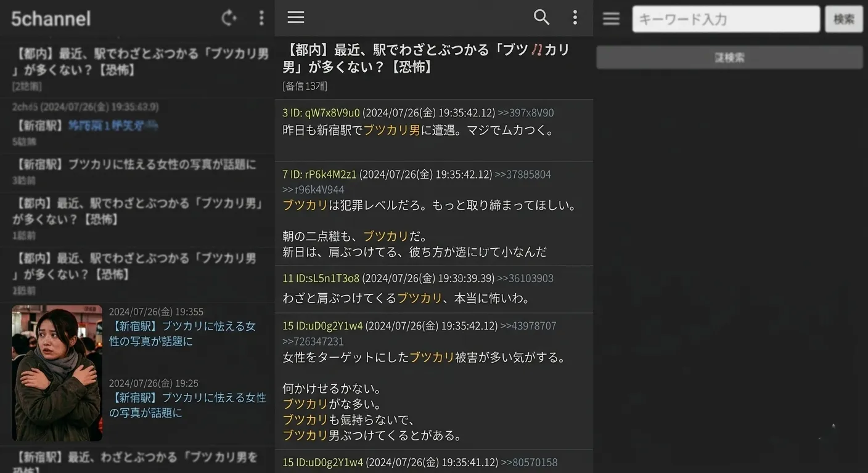The image size is (868, 473).
Task: Open the hamburger menu in the thread panel
Action: pos(296,18)
